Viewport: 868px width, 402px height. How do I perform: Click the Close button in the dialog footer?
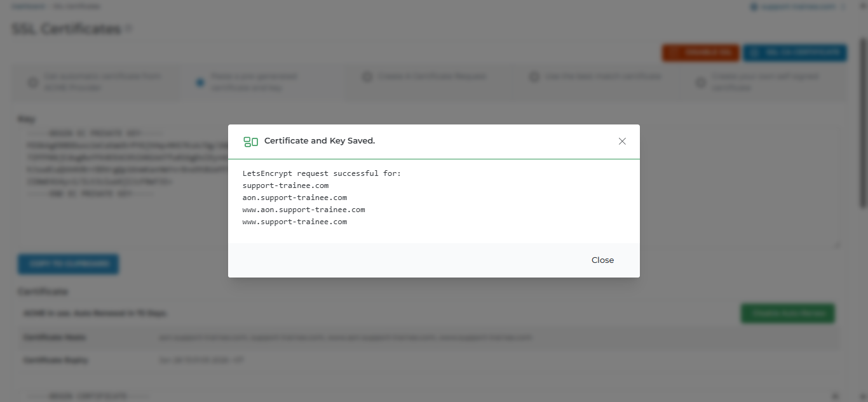602,260
